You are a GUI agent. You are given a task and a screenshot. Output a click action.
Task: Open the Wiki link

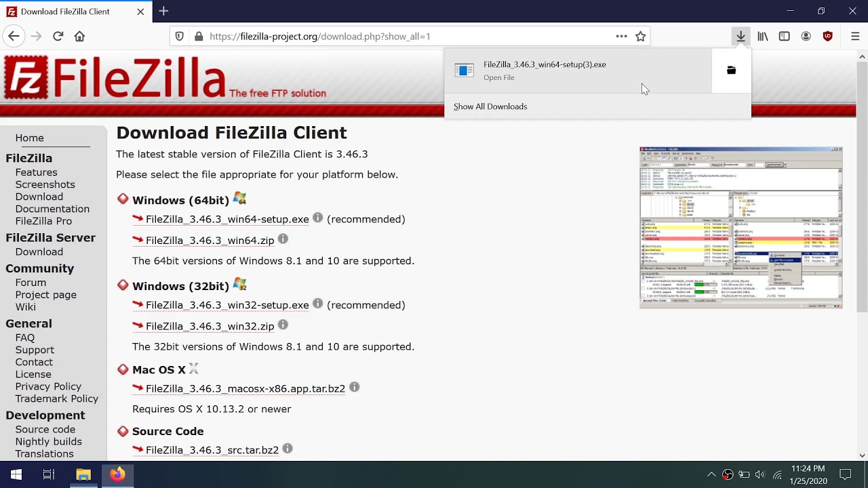(26, 307)
